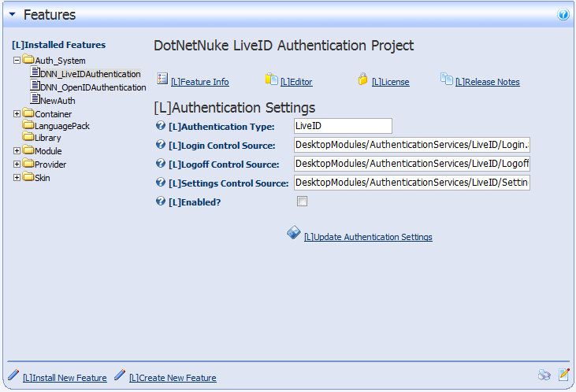
Task: Select the Module tree label
Action: pos(48,151)
